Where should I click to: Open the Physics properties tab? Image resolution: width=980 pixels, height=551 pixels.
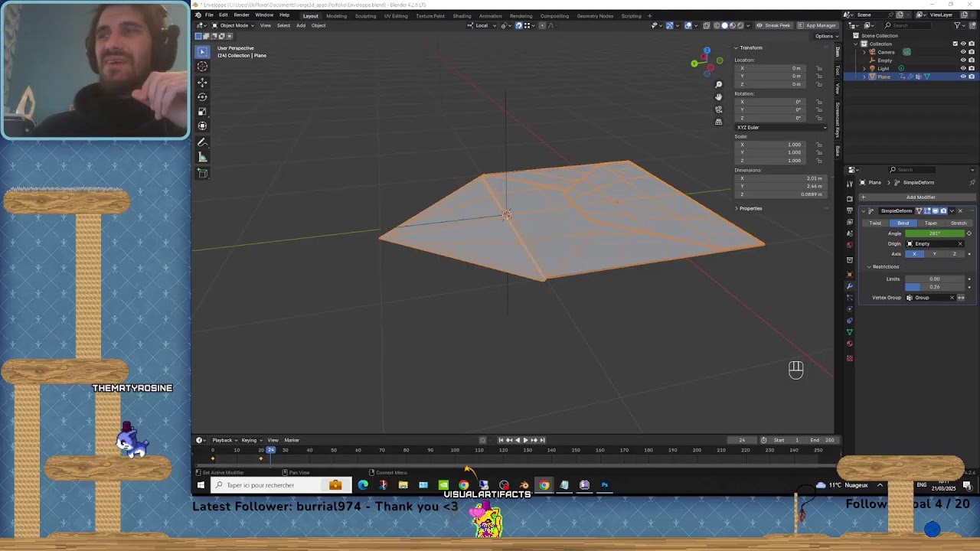pyautogui.click(x=850, y=309)
